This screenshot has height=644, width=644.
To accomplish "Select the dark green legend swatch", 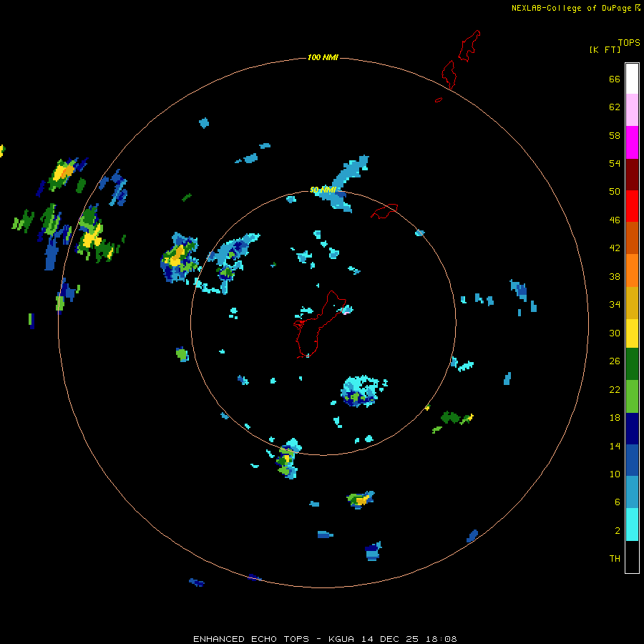I will click(x=632, y=364).
